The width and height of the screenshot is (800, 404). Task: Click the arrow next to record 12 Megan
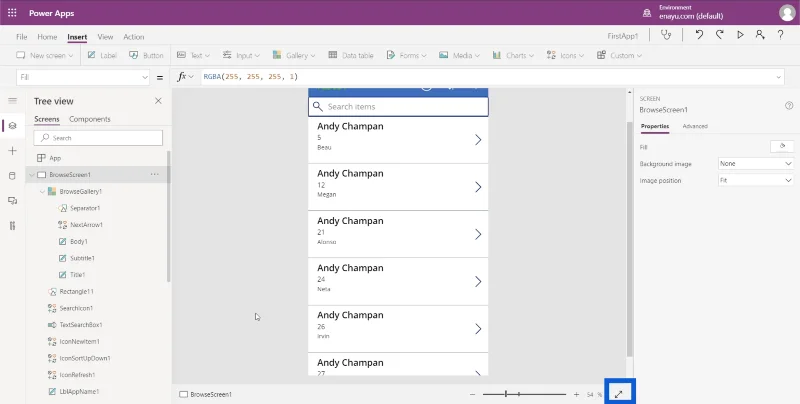(478, 187)
